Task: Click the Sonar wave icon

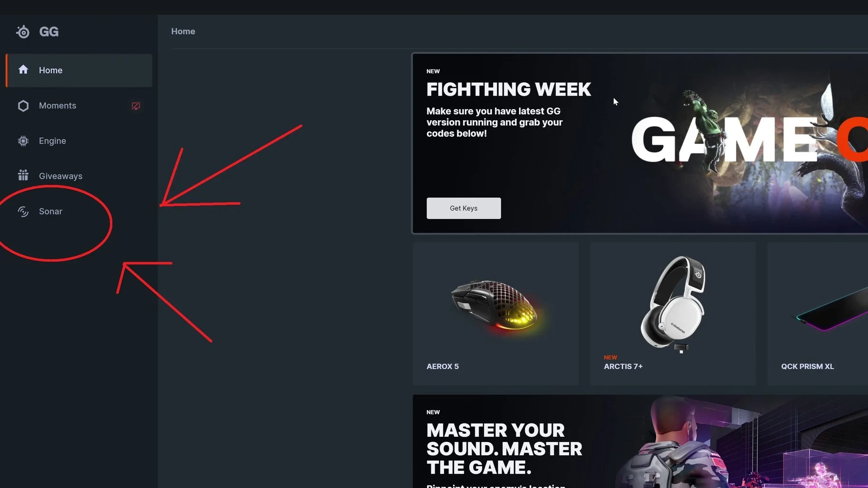Action: tap(23, 211)
